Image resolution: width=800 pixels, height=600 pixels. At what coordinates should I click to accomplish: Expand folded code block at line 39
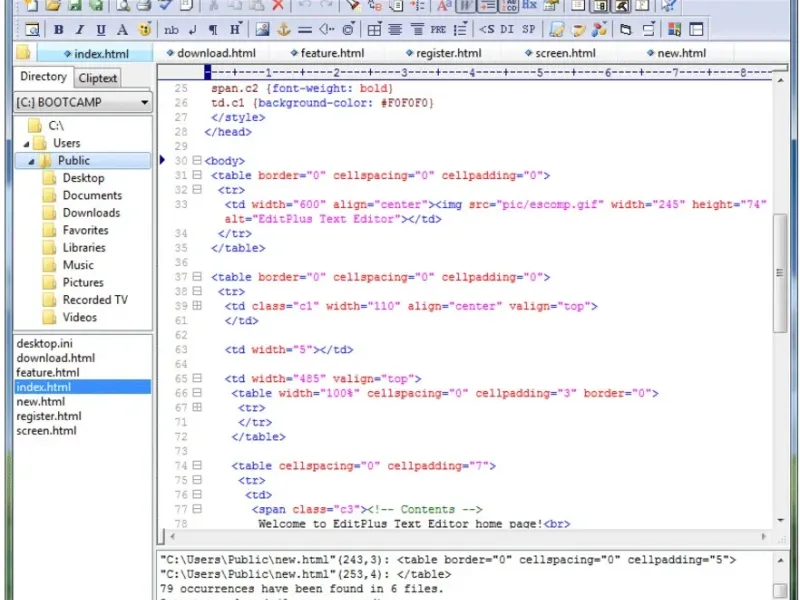click(x=197, y=306)
